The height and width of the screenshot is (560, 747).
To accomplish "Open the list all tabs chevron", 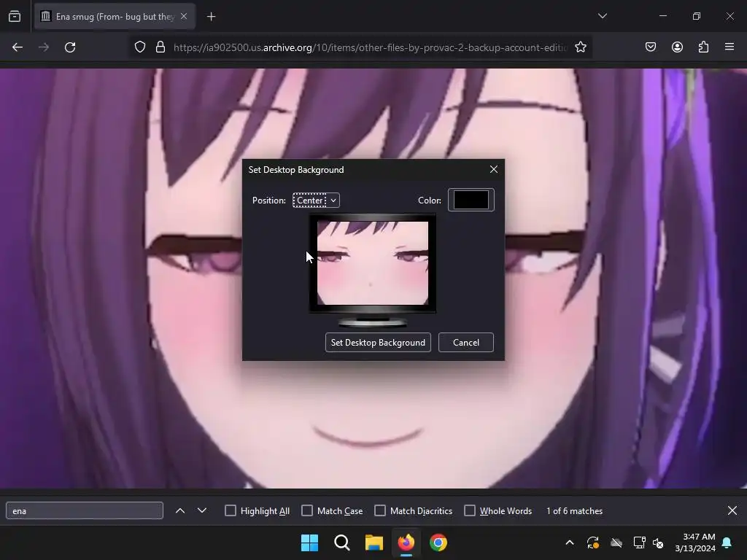I will [x=602, y=16].
